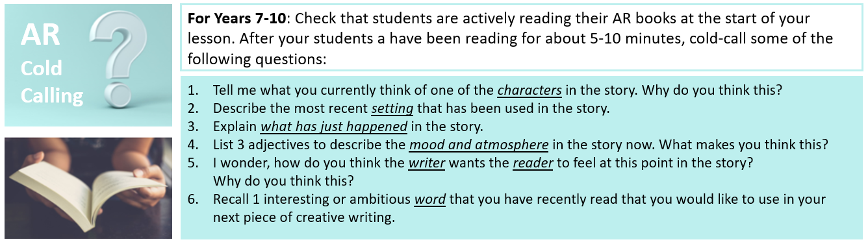Select question 3 'Explain what has just happened'
The height and width of the screenshot is (244, 868).
(335, 126)
